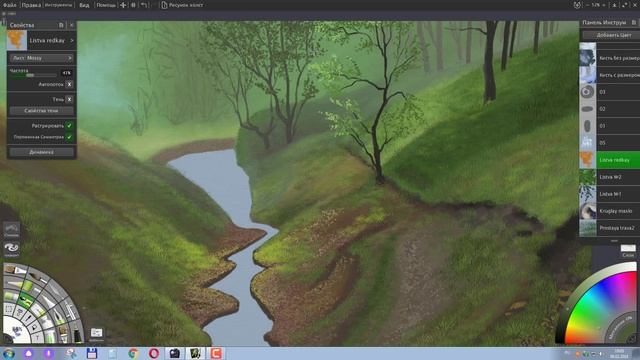Screen dimensions: 640x360
Task: Open the Панель Инструм panel menu icon
Action: tap(634, 22)
